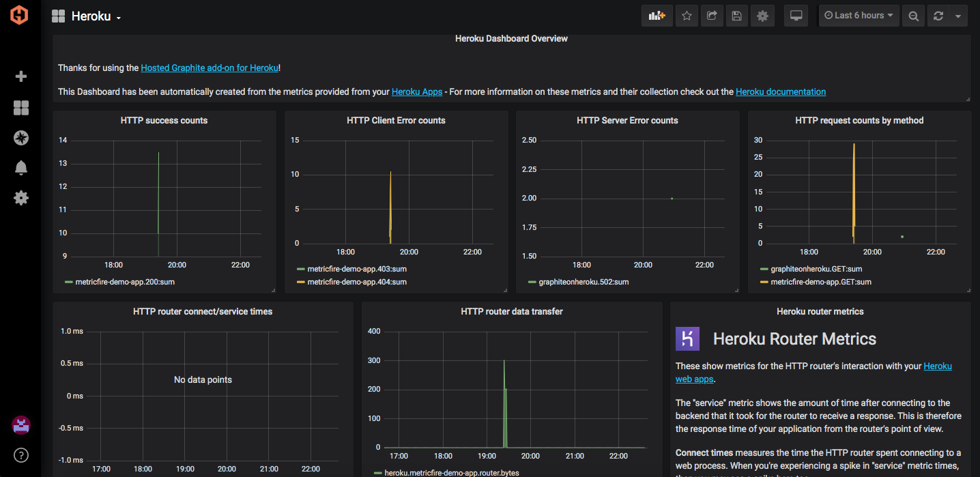Open the Dashboards grid icon in sidebar
Image resolution: width=980 pixels, height=477 pixels.
click(21, 108)
